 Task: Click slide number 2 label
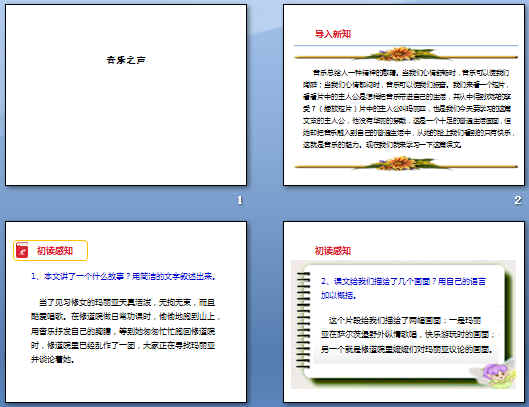(518, 200)
